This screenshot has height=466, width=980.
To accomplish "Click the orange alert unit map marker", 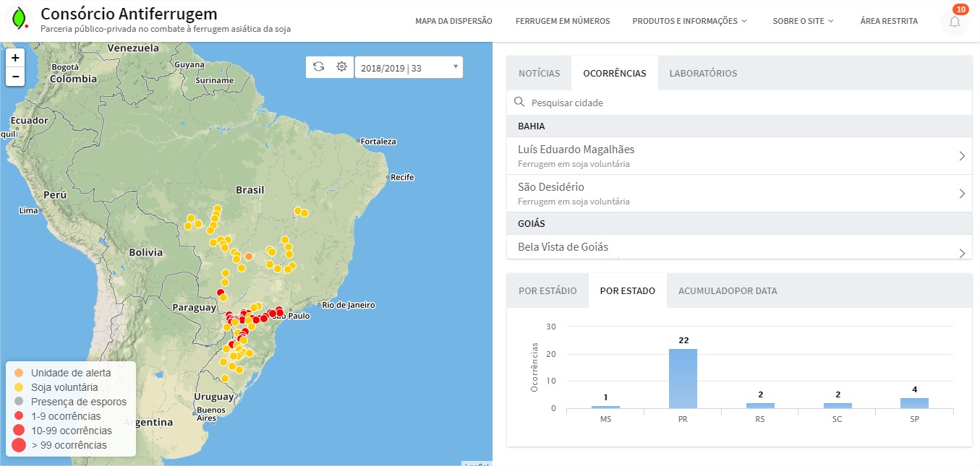I will click(x=248, y=256).
